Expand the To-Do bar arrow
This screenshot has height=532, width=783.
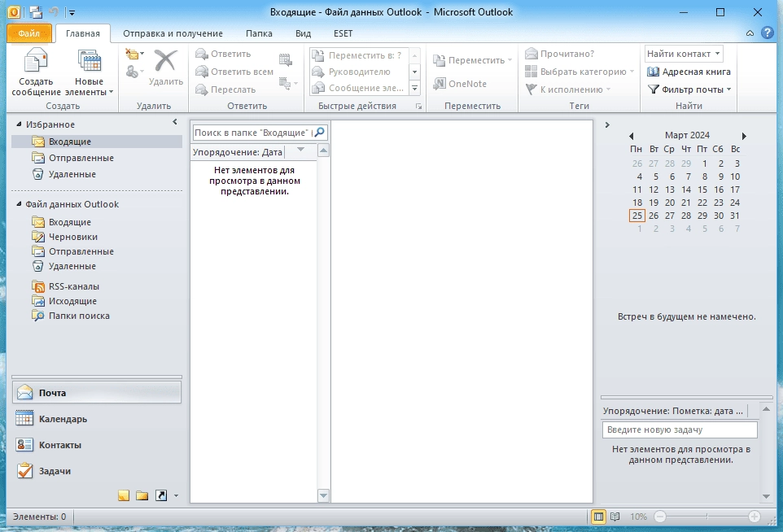point(607,124)
